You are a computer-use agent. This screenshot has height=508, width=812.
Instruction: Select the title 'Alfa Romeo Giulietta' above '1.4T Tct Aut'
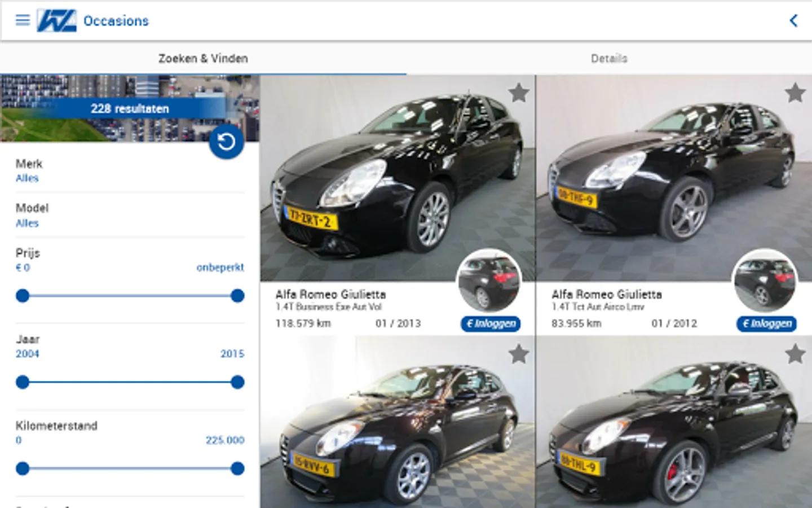click(607, 294)
